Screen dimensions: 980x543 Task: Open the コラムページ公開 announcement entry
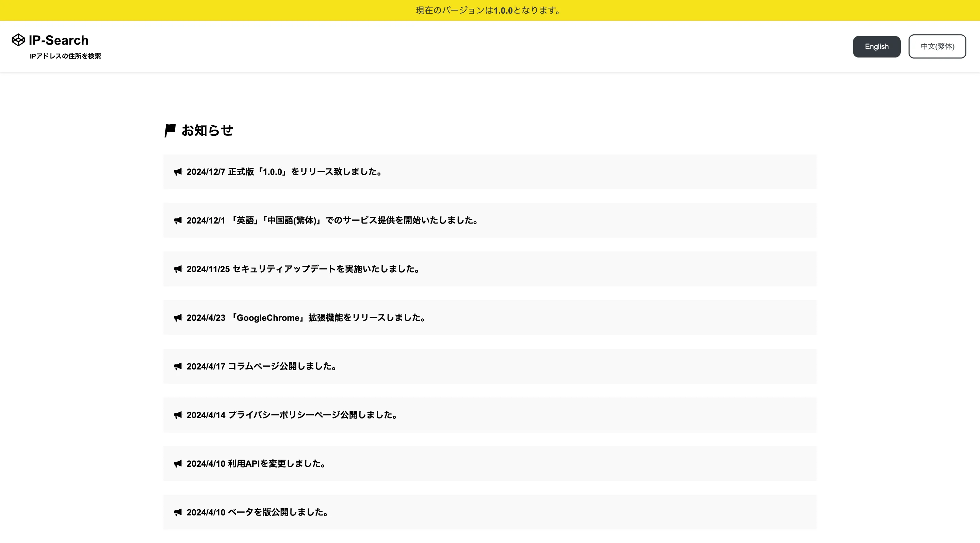point(489,366)
